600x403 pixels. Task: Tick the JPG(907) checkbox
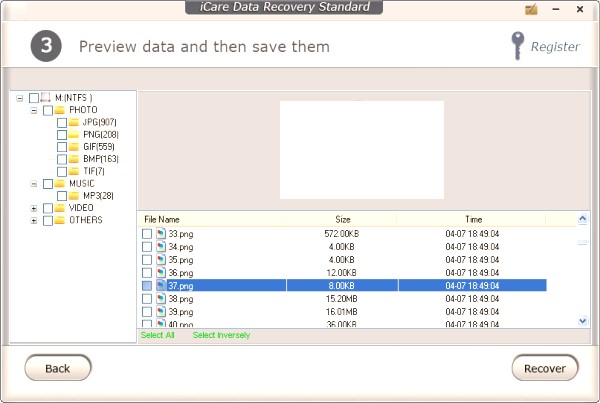(x=62, y=122)
